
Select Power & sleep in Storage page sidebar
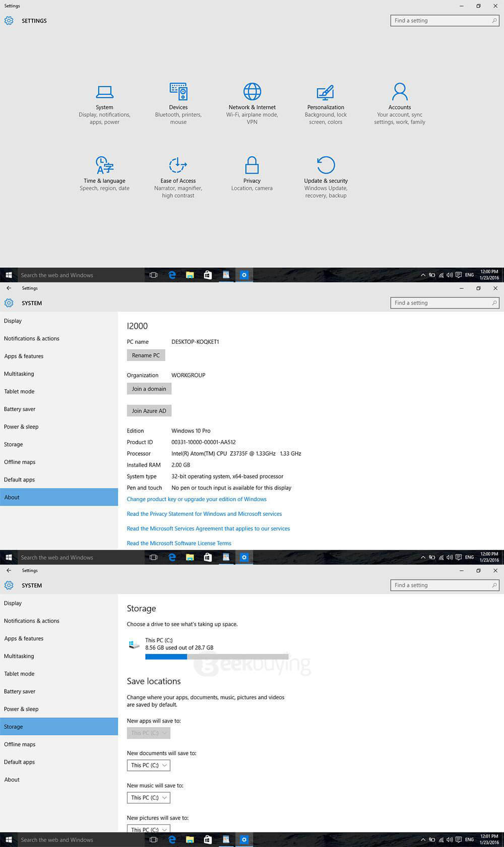(59, 709)
